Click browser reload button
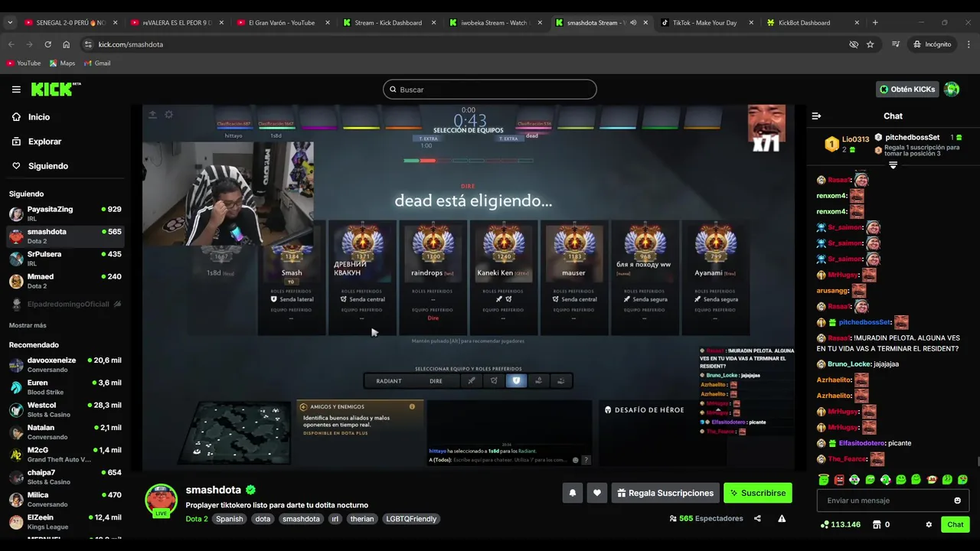This screenshot has width=980, height=551. pos(47,44)
